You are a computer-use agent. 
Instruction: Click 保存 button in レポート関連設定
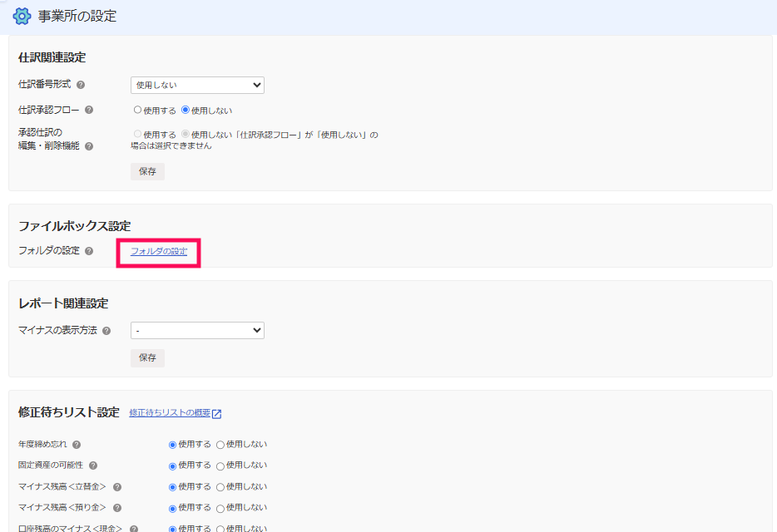148,357
